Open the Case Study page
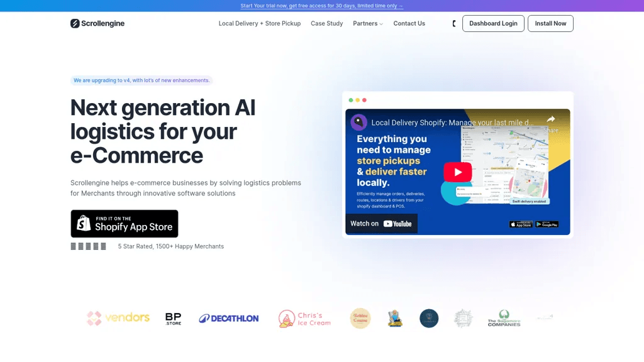644x362 pixels. pyautogui.click(x=327, y=23)
